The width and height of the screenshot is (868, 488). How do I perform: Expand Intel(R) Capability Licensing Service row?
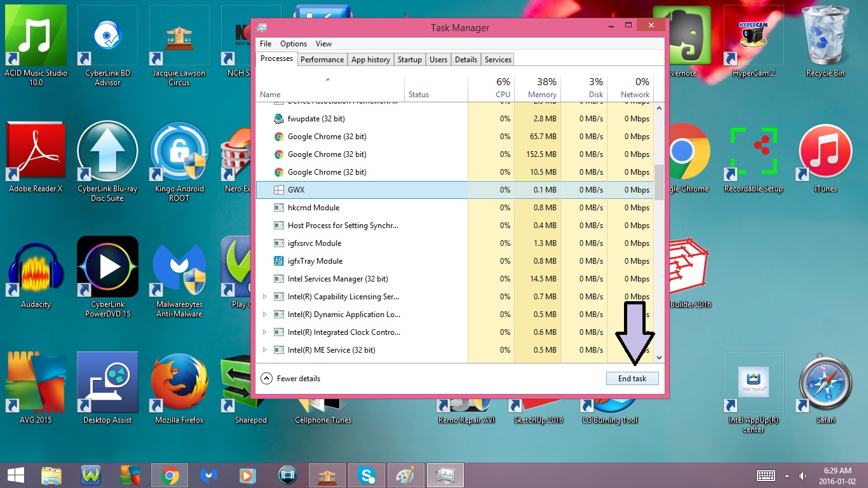[265, 297]
